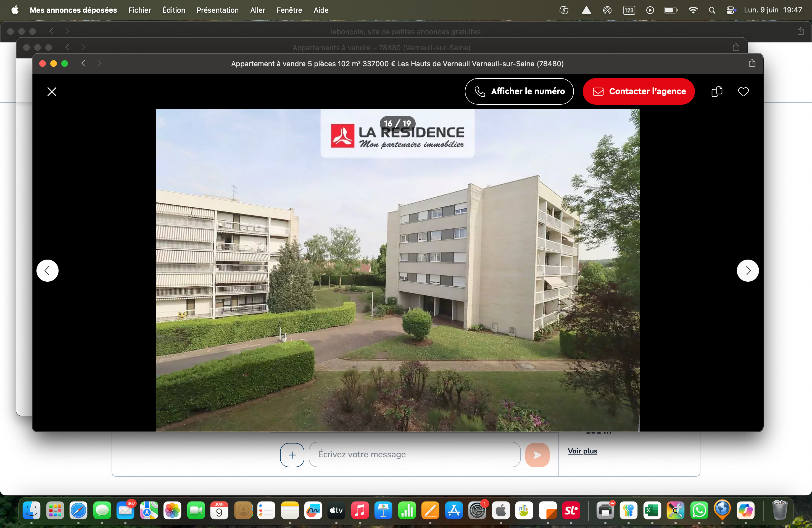812x528 pixels.
Task: Click the apartment building photo
Action: point(397,270)
